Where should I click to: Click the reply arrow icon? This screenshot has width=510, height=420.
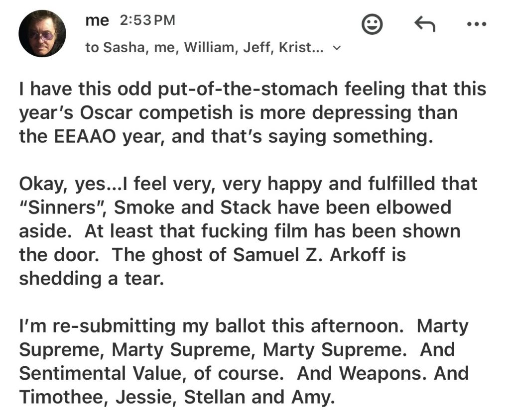[x=424, y=24]
